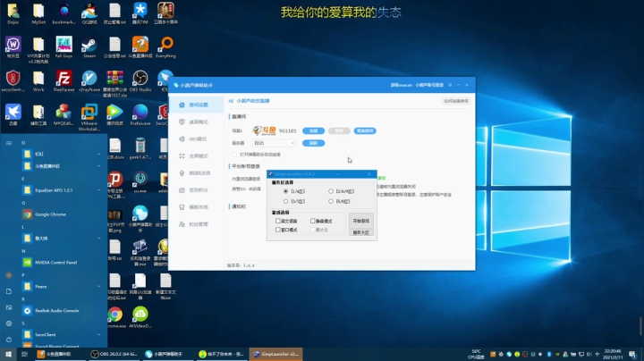644x361 pixels.
Task: Open the Tencent TIM desktop shortcut
Action: 140,14
